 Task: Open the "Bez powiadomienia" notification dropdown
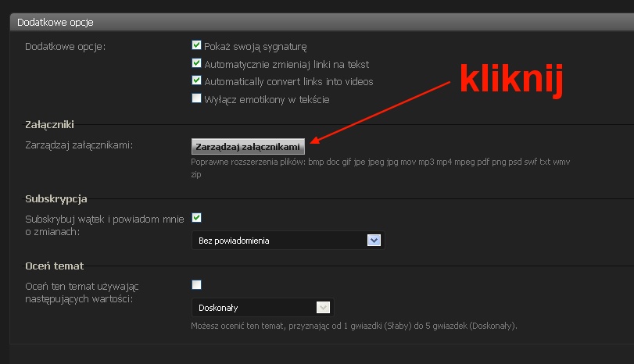(374, 241)
